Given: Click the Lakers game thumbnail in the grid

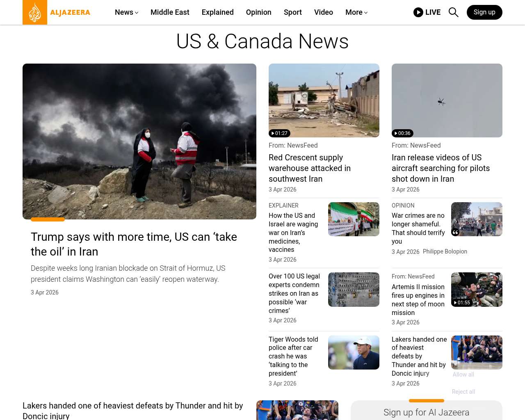Looking at the screenshot, I should (x=477, y=352).
